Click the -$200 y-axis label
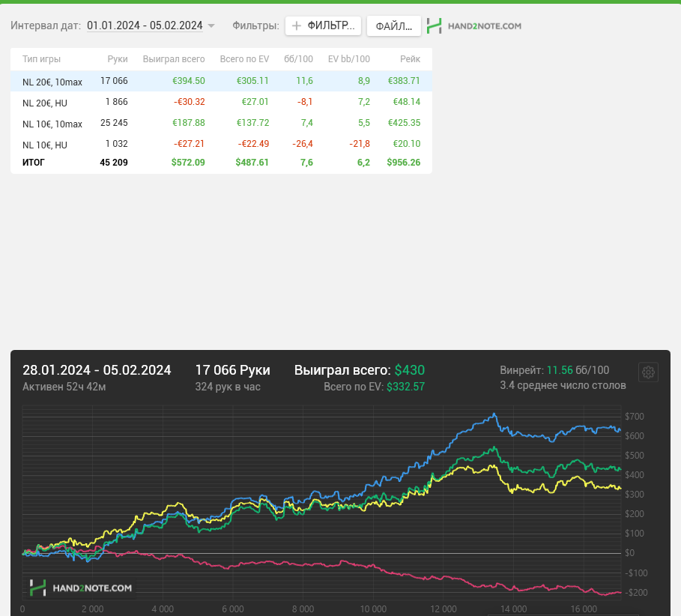The image size is (681, 616). point(636,593)
